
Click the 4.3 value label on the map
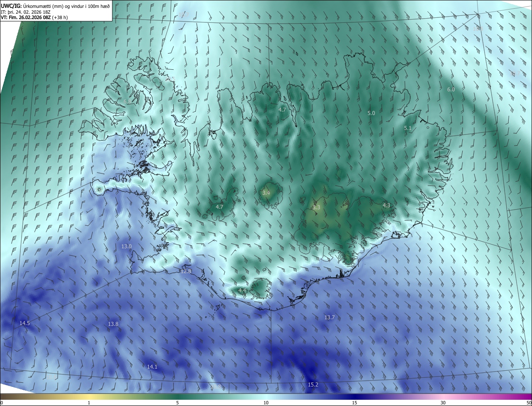(x=386, y=205)
